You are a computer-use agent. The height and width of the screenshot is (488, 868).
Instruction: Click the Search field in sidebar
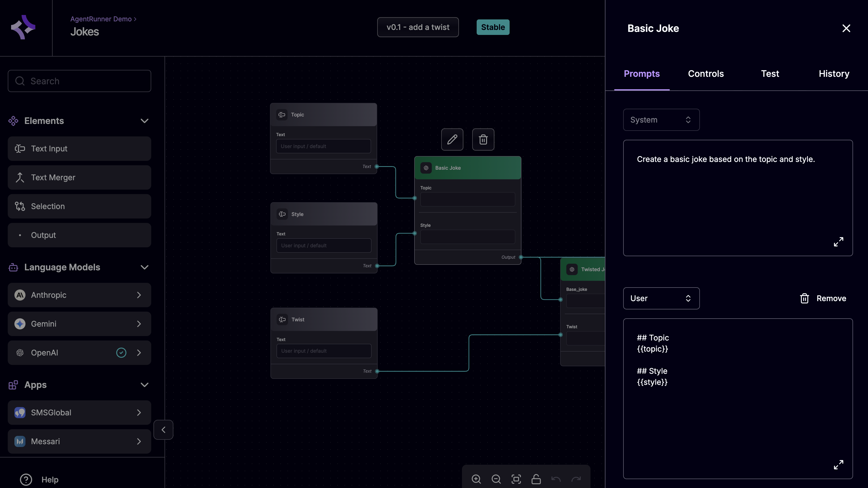[x=79, y=81]
